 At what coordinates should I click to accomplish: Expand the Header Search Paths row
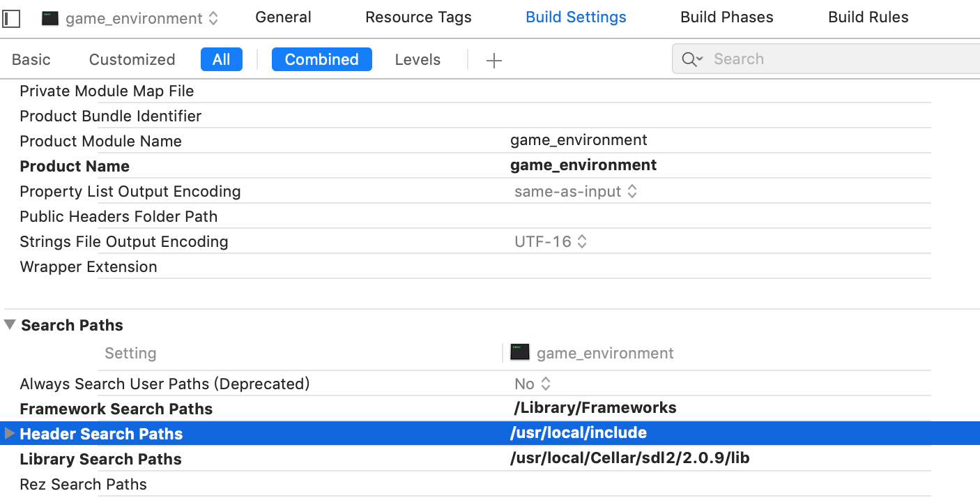click(x=9, y=433)
